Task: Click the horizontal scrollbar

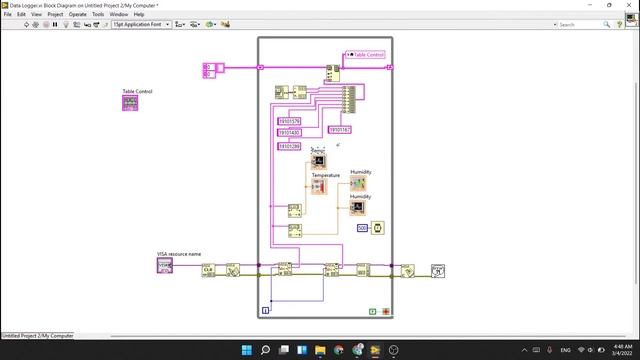Action: (367, 336)
